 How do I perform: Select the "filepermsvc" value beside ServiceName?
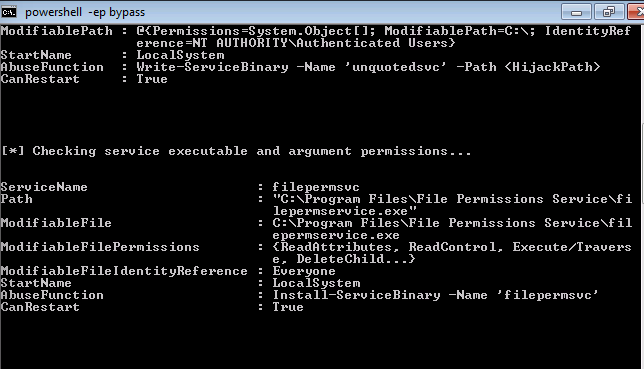[316, 187]
